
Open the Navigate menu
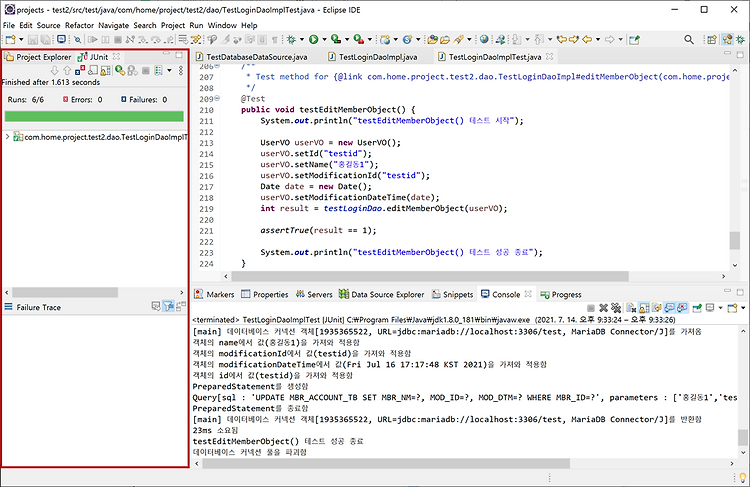pyautogui.click(x=113, y=25)
